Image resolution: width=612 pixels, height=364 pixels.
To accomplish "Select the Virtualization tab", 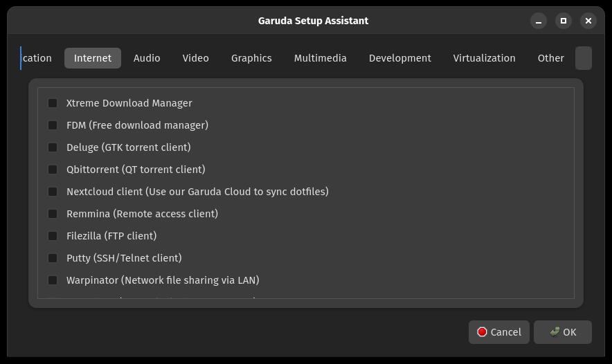I will [x=485, y=58].
